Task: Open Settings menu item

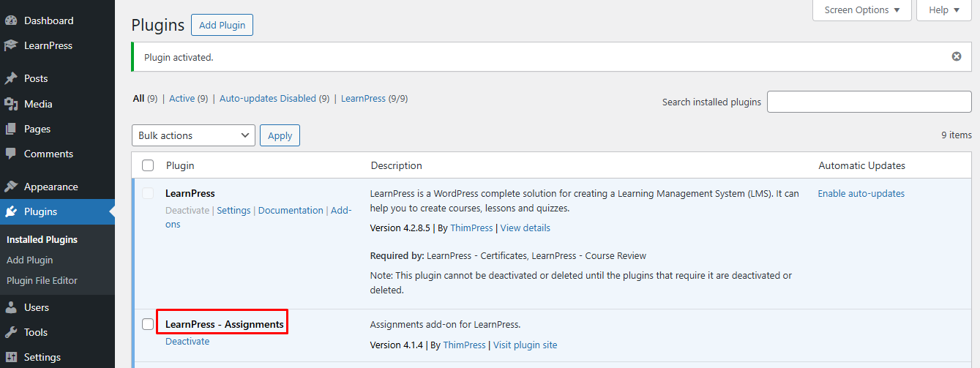Action: coord(57,357)
